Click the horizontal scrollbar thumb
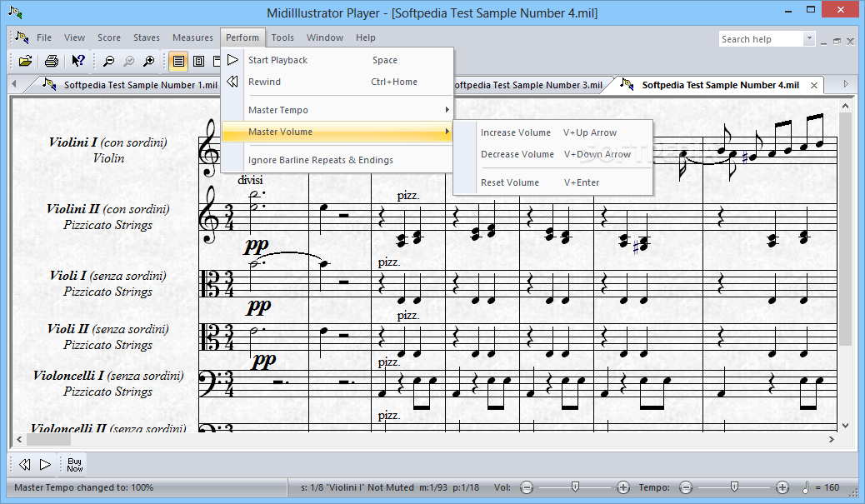Screen dimensions: 865x504 coord(48,440)
